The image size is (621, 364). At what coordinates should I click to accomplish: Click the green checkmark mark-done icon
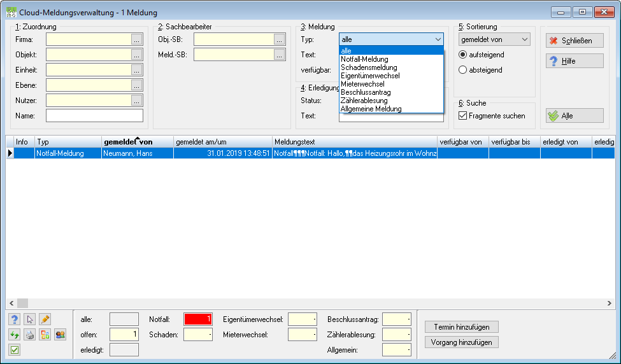(x=15, y=350)
